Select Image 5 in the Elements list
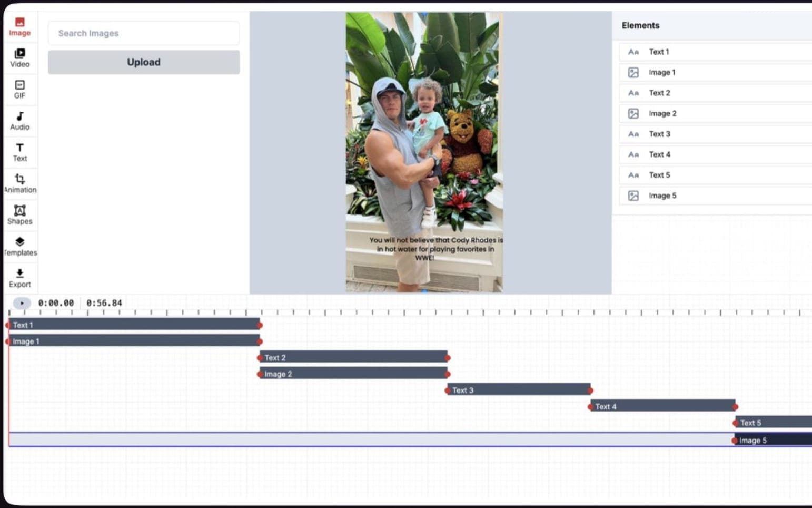The height and width of the screenshot is (508, 812). click(x=715, y=196)
